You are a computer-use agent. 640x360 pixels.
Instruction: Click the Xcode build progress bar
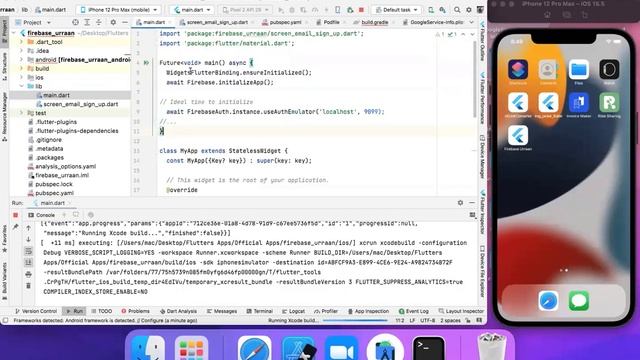pos(355,320)
